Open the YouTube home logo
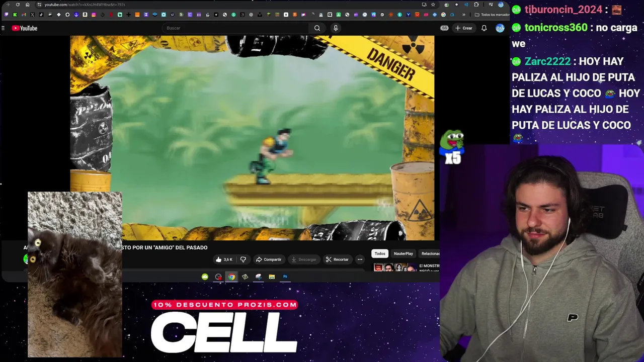This screenshot has height=362, width=644. click(x=25, y=28)
